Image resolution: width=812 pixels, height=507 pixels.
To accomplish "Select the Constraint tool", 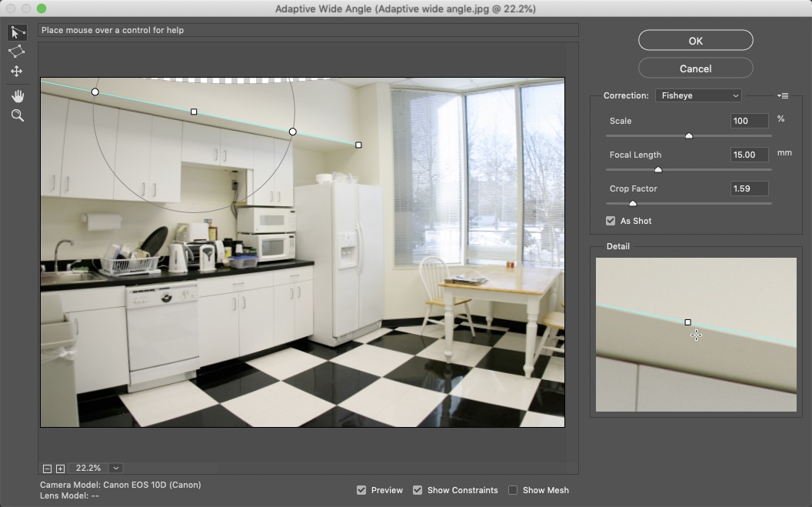I will (17, 32).
